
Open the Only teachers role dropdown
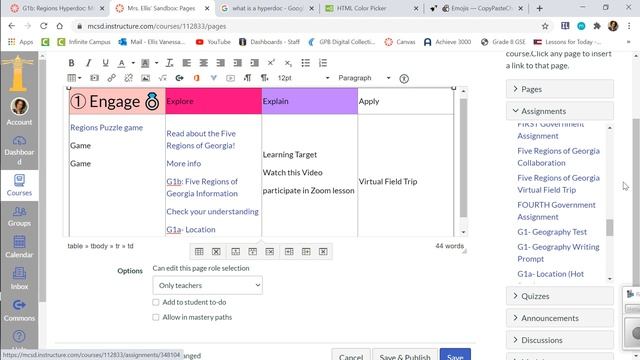point(207,285)
